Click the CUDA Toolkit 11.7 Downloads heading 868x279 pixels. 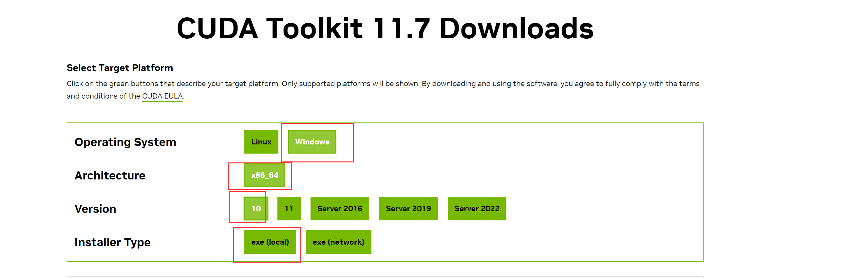tap(385, 28)
